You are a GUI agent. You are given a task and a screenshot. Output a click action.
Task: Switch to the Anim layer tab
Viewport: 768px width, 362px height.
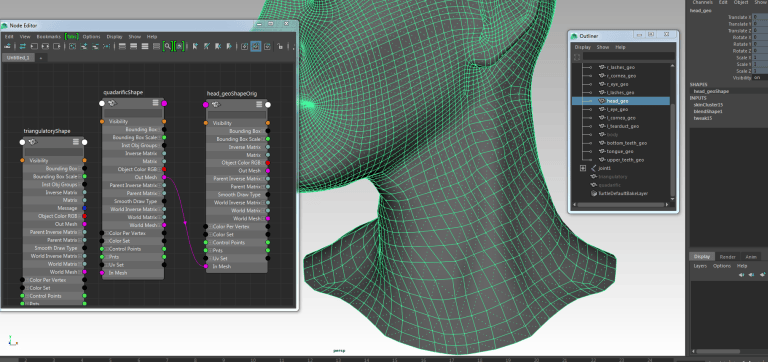(751, 257)
